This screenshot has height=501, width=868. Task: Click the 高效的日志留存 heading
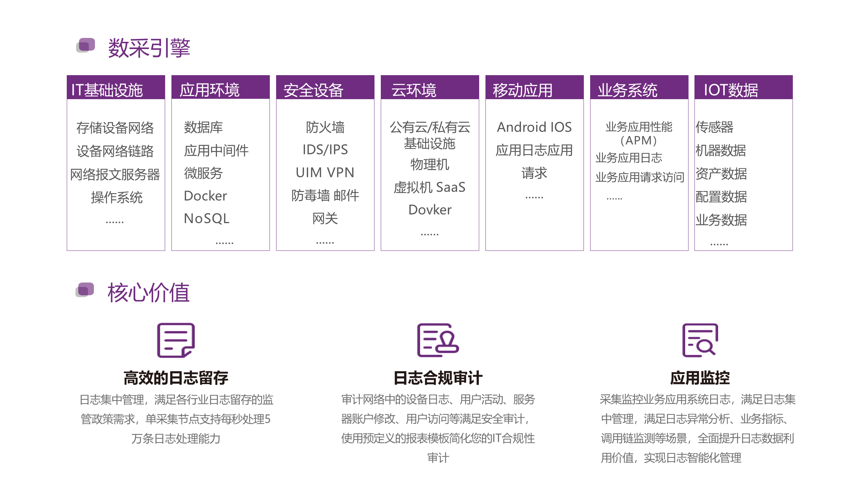[x=176, y=378]
